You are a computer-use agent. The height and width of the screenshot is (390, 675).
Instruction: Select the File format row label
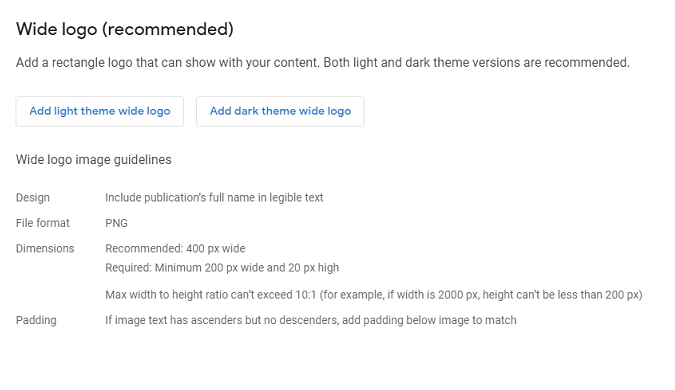click(x=43, y=223)
